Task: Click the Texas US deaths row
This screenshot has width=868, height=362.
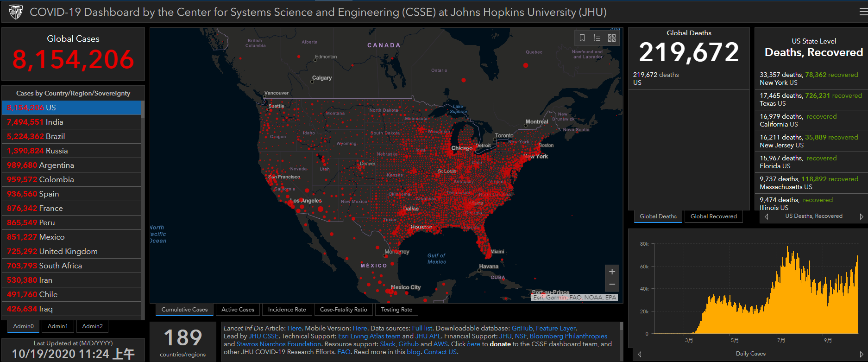Action: click(811, 100)
